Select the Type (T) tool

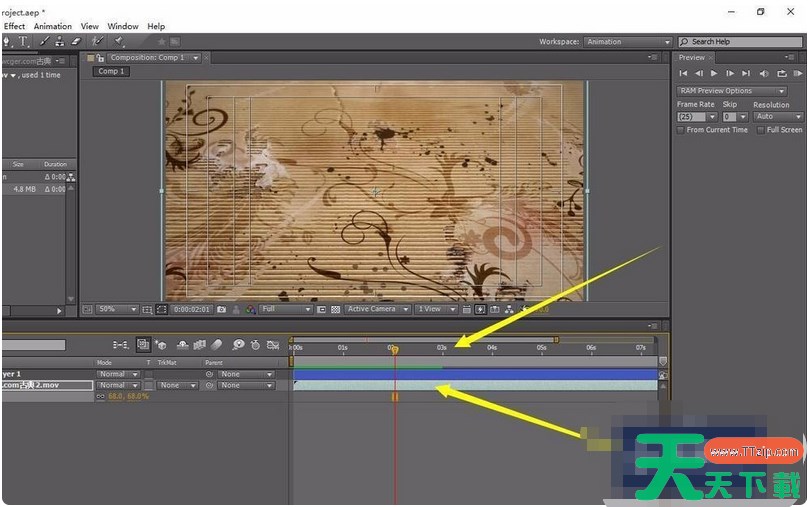pos(23,42)
